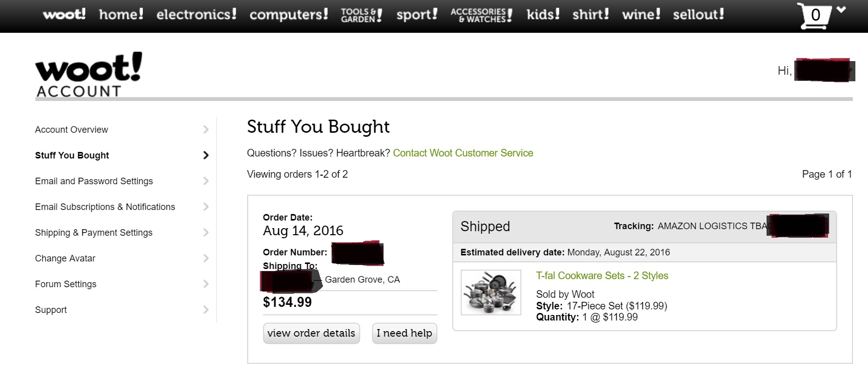Image resolution: width=868 pixels, height=373 pixels.
Task: Click the arrow next to Stuff You Bought
Action: [205, 155]
